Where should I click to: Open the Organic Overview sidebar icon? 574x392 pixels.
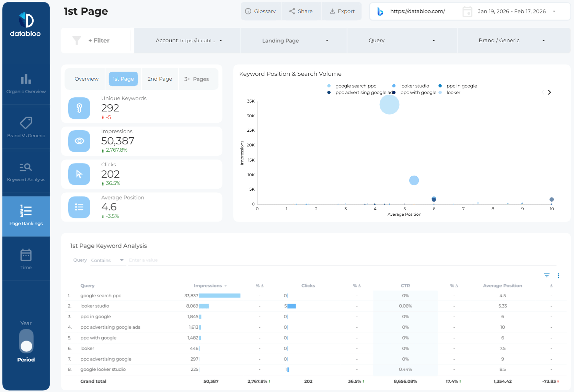click(26, 80)
